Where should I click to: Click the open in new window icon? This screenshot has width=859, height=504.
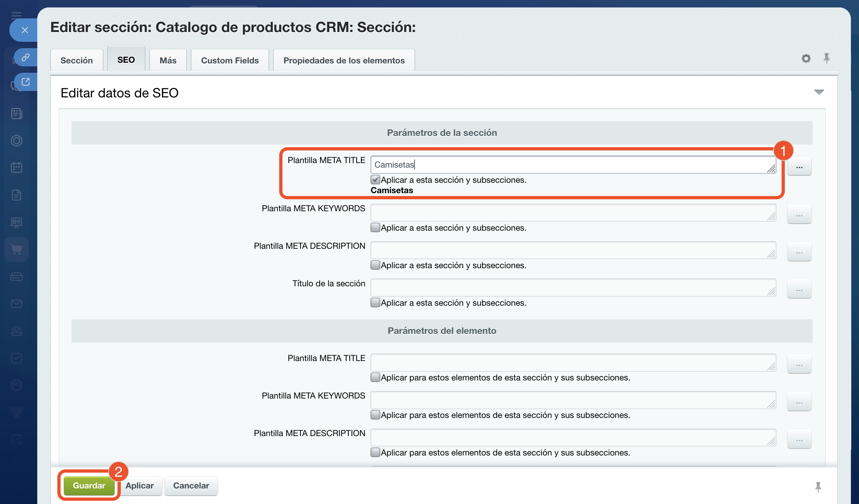coord(26,82)
